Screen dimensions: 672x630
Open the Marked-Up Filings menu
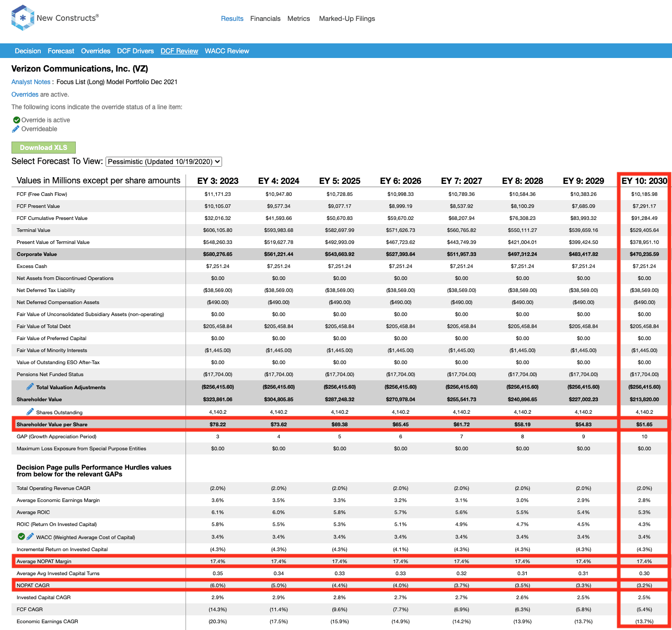pos(347,18)
